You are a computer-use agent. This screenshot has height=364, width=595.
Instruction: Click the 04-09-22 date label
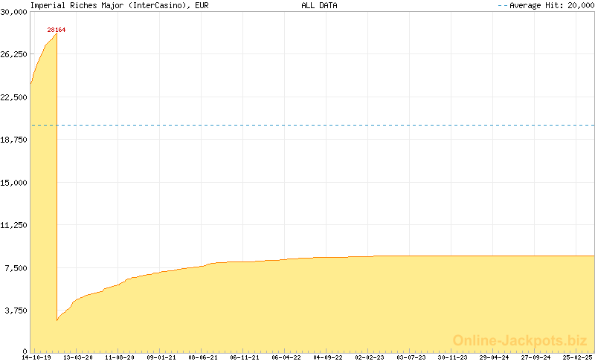click(328, 357)
